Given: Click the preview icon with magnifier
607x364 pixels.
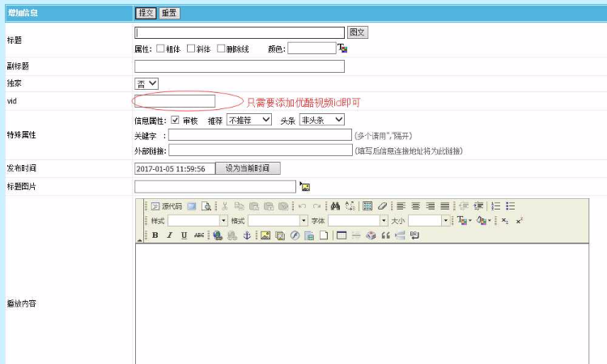Looking at the screenshot, I should click(x=206, y=206).
